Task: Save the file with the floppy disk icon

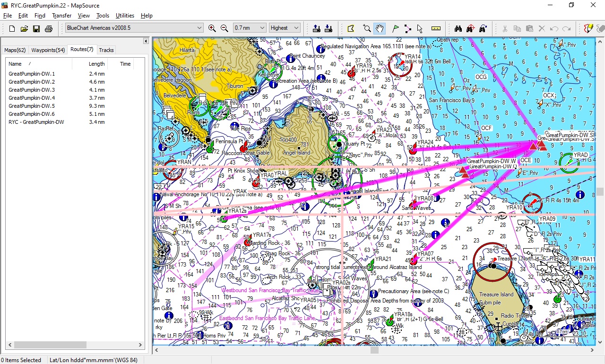Action: coord(36,28)
